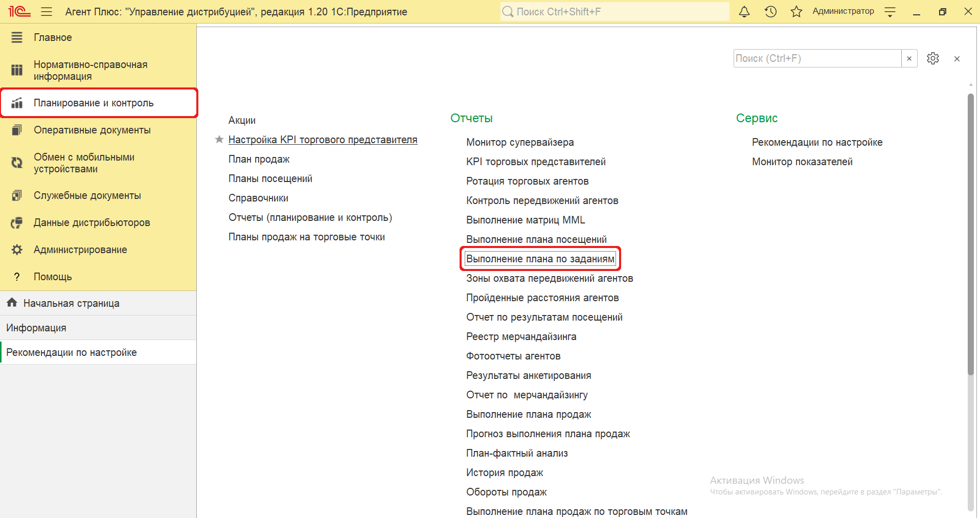Screen dimensions: 980x518
Task: Open Администрирование section
Action: [x=98, y=250]
